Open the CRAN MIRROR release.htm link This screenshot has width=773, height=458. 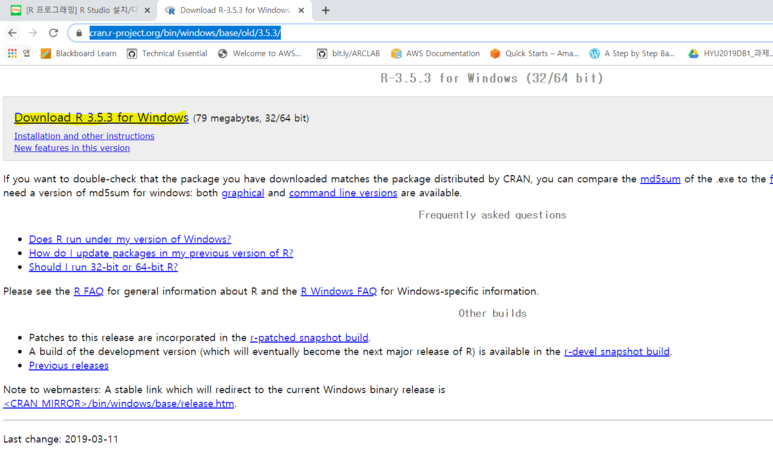point(119,404)
